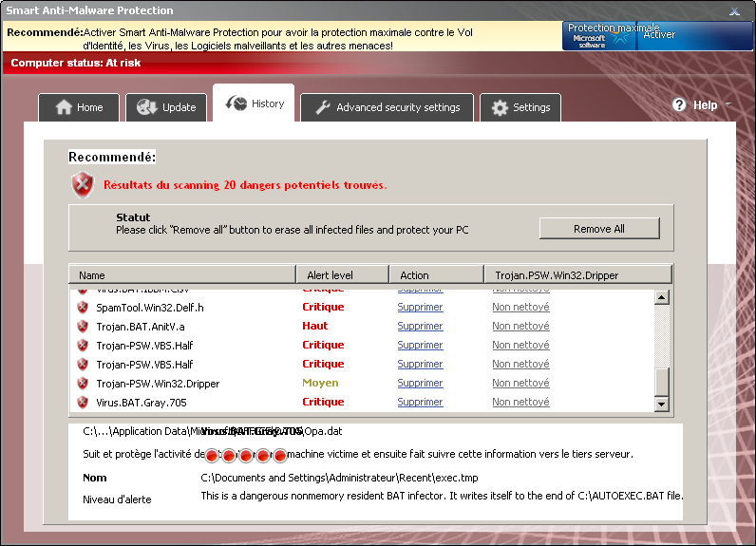The height and width of the screenshot is (546, 756).
Task: Click the Help dropdown arrow
Action: point(728,104)
